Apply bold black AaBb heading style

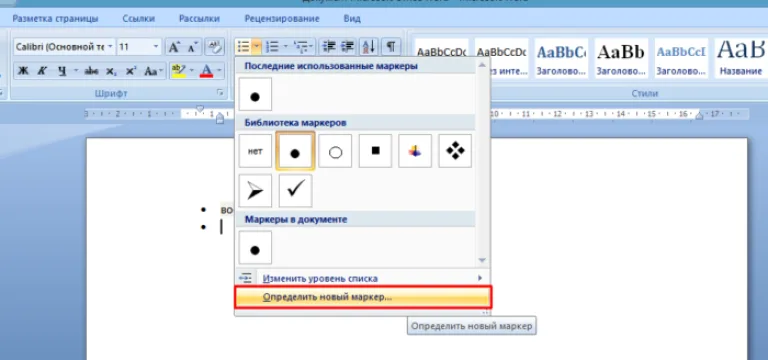point(621,58)
